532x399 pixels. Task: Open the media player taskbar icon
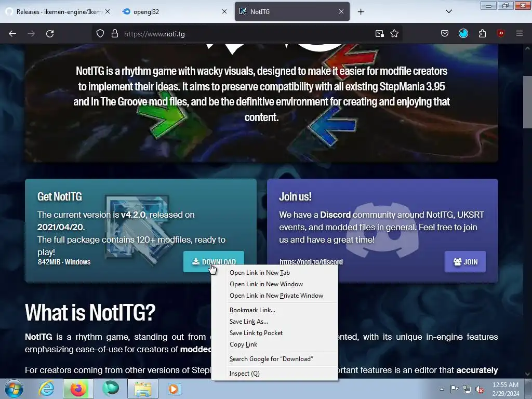175,389
